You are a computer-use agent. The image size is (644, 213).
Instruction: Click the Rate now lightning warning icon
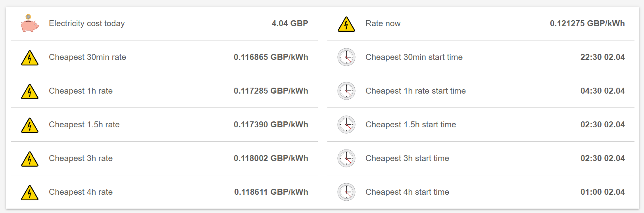click(346, 24)
